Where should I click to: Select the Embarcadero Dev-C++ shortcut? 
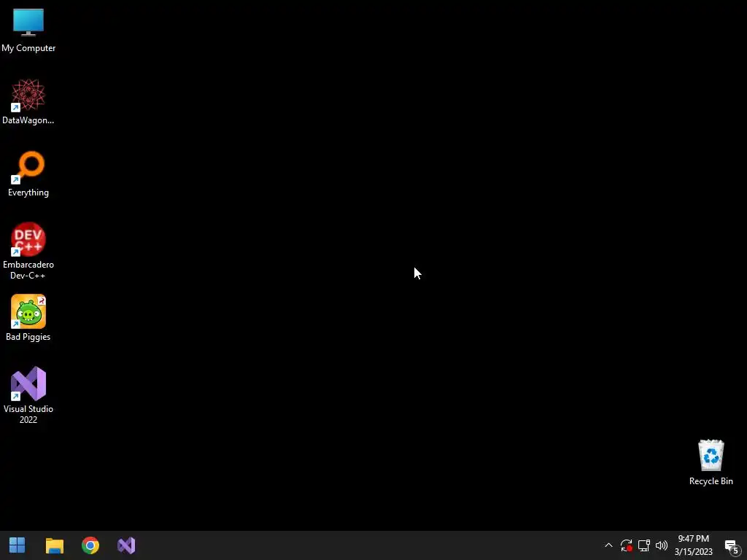(x=28, y=251)
